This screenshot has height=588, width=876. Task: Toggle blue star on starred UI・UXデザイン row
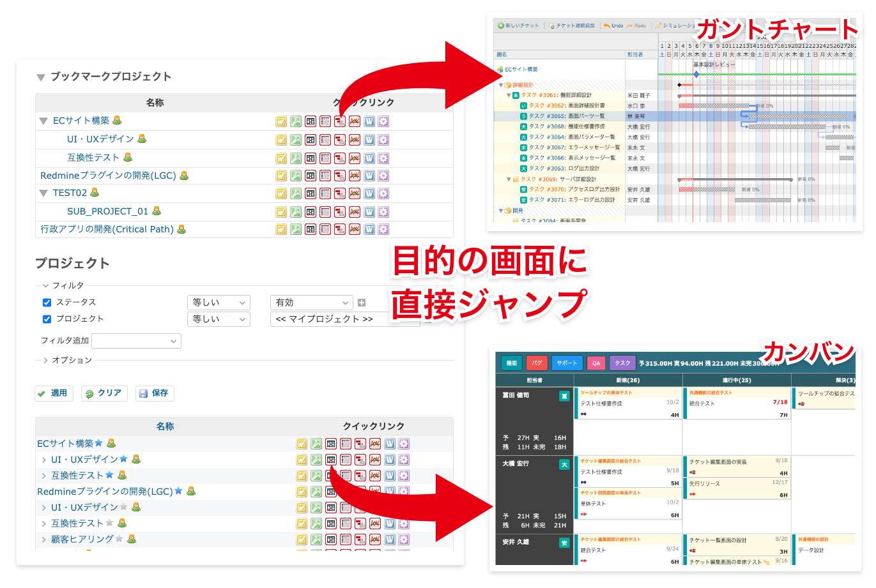(x=123, y=459)
